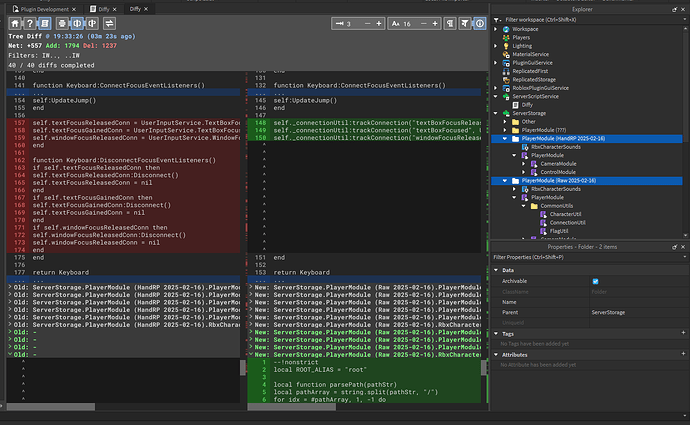The image size is (690, 425).
Task: Collapse the Data section in Properties
Action: click(x=495, y=270)
